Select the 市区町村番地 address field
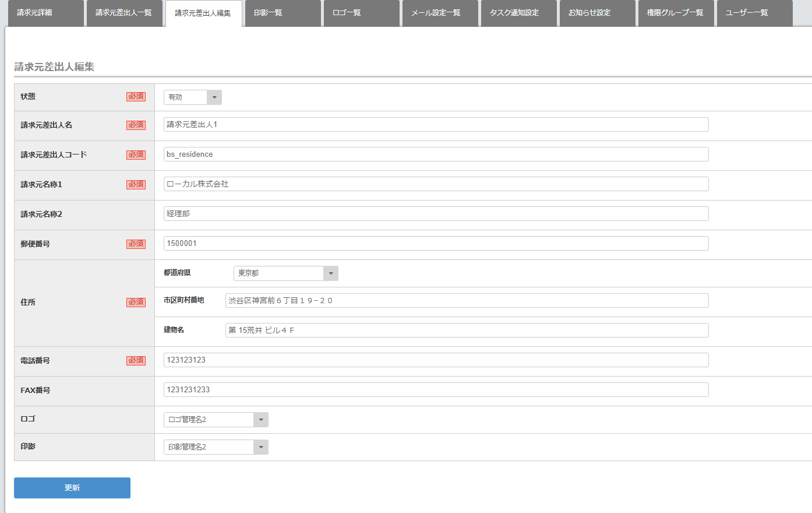Viewport: 812px width, 513px height. (x=466, y=301)
